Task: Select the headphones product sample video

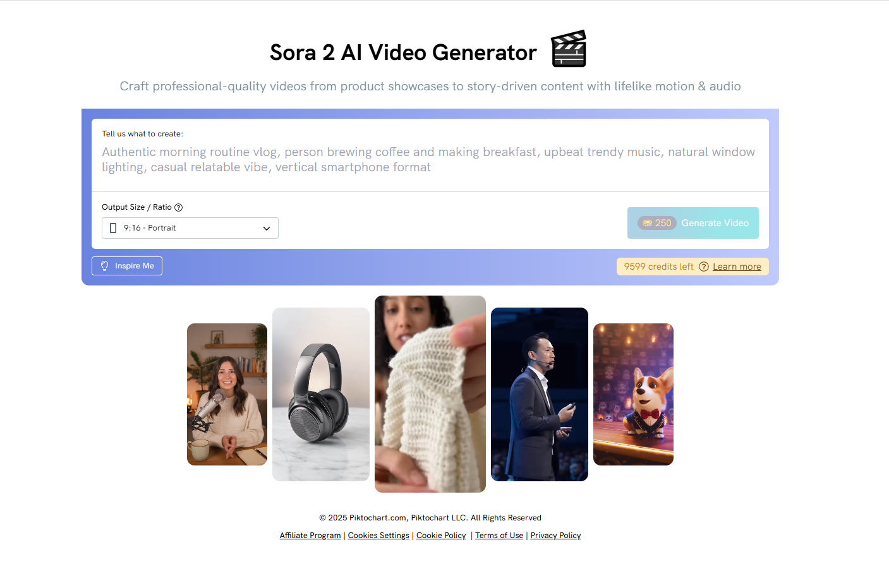Action: point(321,394)
